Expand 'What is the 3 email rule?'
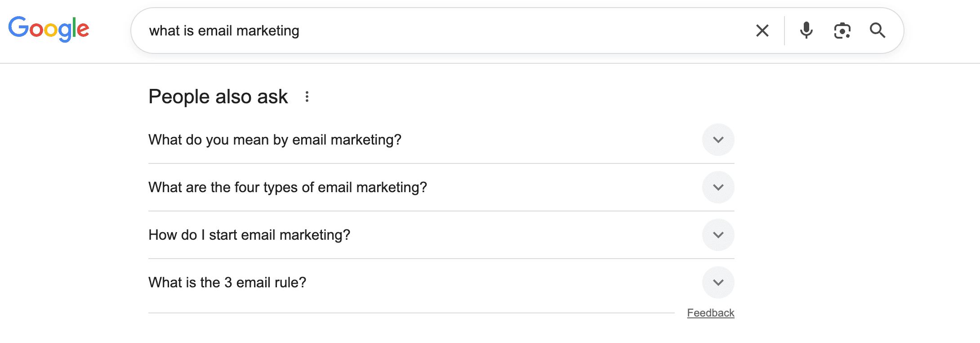 click(718, 282)
